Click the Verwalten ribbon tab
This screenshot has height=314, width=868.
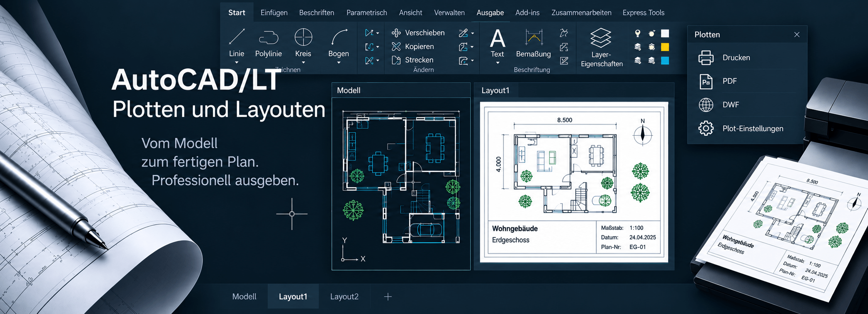pyautogui.click(x=449, y=12)
